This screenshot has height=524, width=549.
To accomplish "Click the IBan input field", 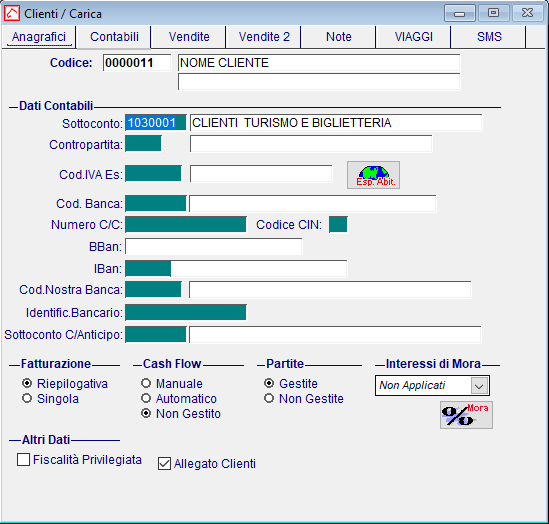I will [236, 268].
